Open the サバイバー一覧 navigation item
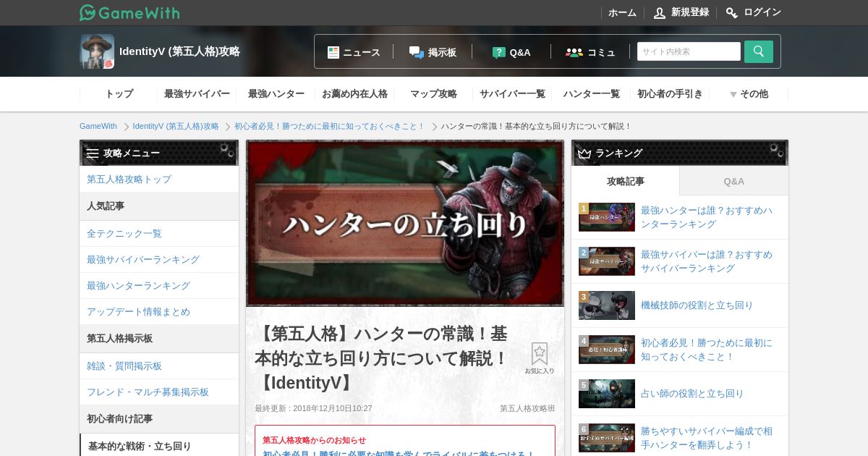The height and width of the screenshot is (456, 868). point(512,94)
